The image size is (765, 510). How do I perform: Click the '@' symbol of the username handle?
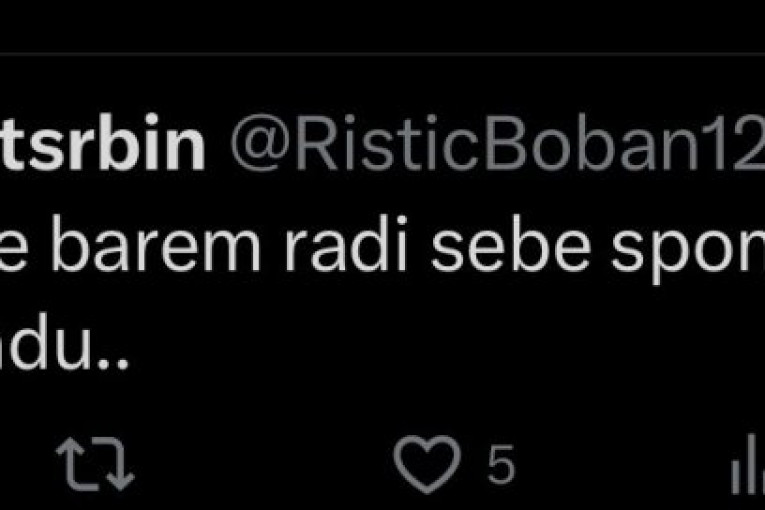[260, 143]
